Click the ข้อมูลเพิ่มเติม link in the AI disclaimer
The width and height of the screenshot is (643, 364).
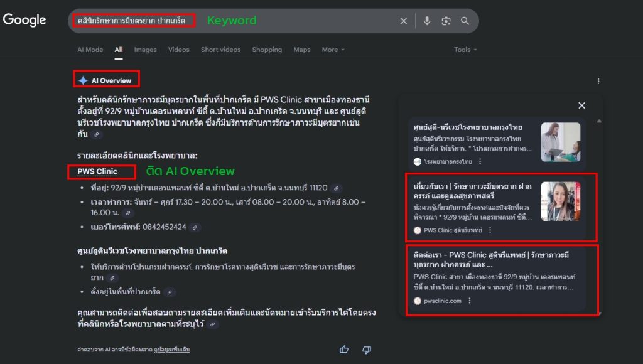[172, 350]
